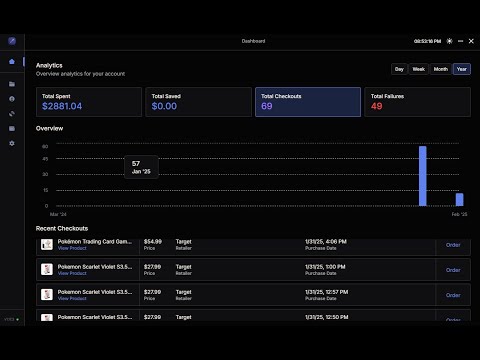Select the Month time range
The image size is (480, 360).
coord(441,69)
